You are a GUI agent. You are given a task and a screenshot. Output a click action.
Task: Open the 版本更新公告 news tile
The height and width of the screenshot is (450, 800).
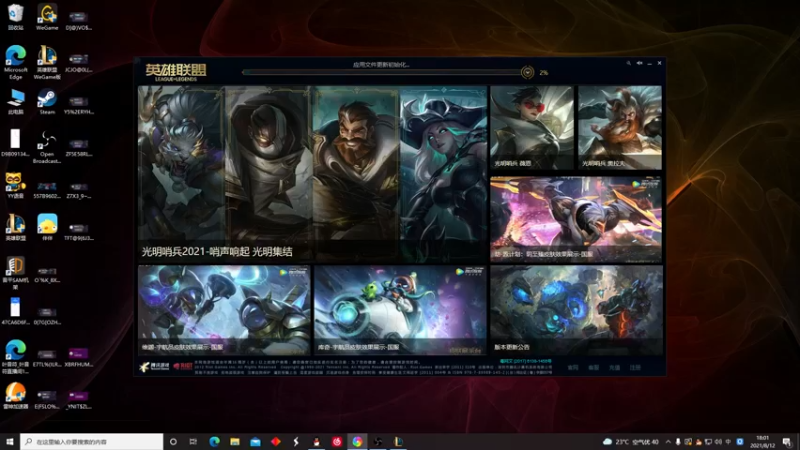click(x=577, y=310)
